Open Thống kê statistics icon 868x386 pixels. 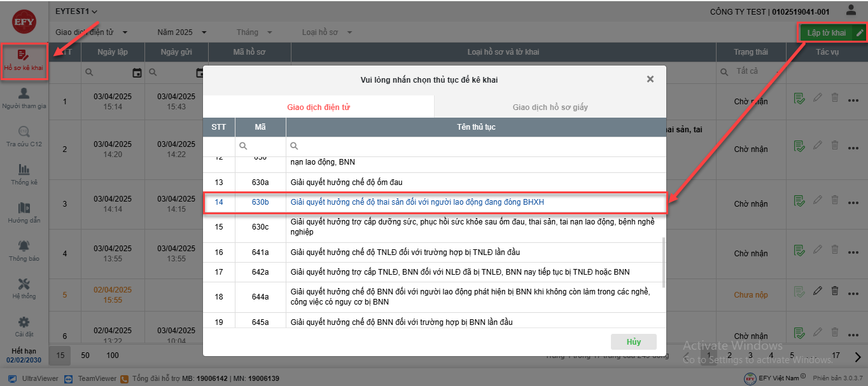pos(24,174)
